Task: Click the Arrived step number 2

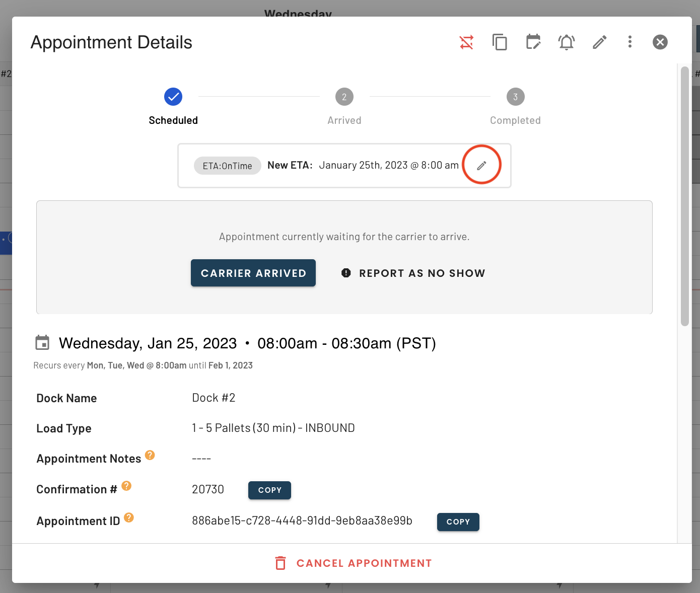Action: point(344,97)
